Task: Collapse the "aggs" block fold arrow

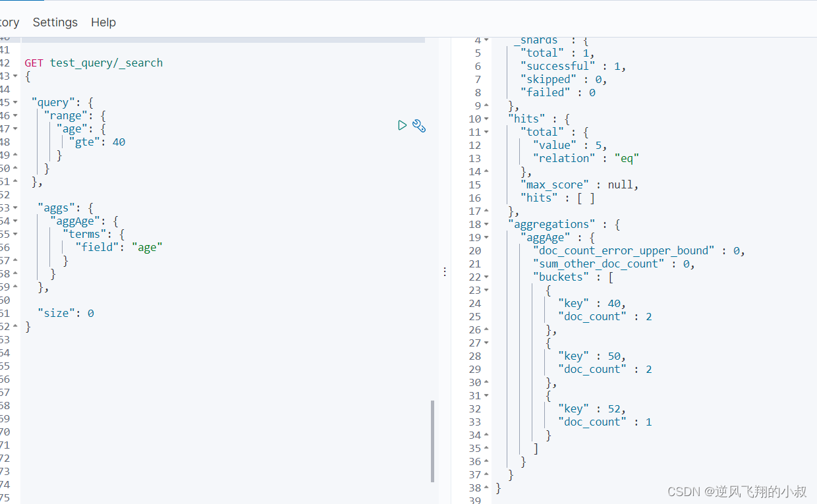Action: click(15, 208)
